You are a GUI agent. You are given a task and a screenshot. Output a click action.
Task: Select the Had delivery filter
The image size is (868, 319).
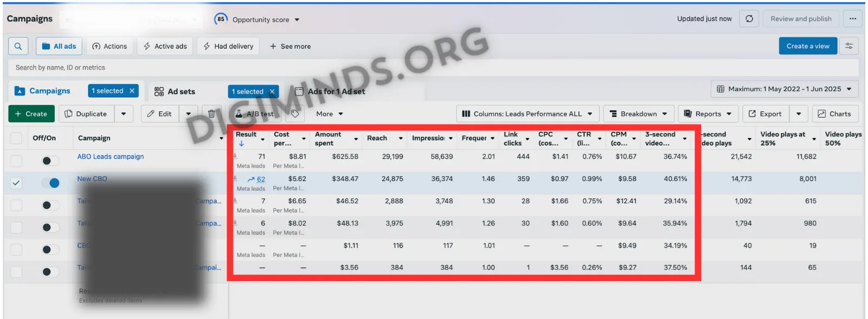[228, 46]
